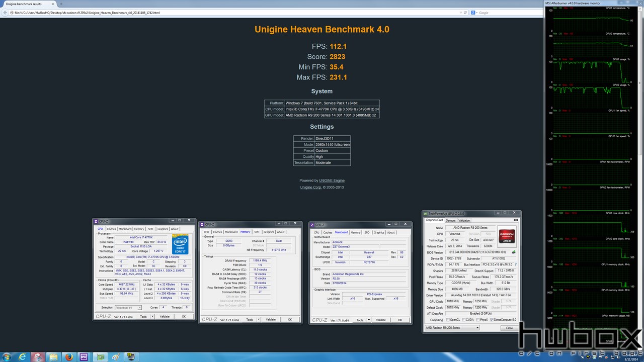Click the Z icon of the CPU-Z CPU window

click(96, 221)
